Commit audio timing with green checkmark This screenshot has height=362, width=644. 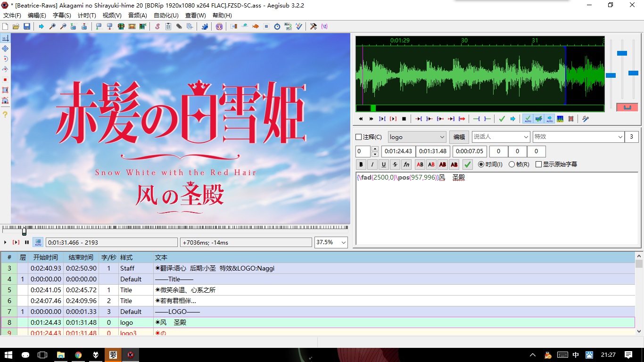[x=502, y=119]
